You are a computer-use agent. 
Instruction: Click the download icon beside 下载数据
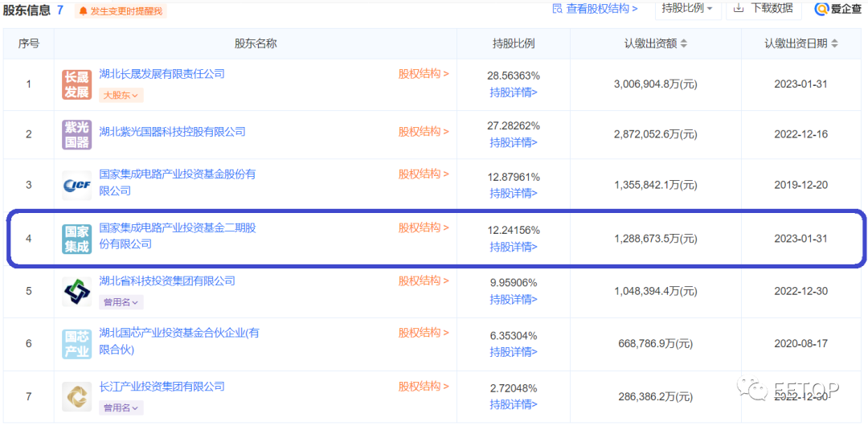(738, 8)
